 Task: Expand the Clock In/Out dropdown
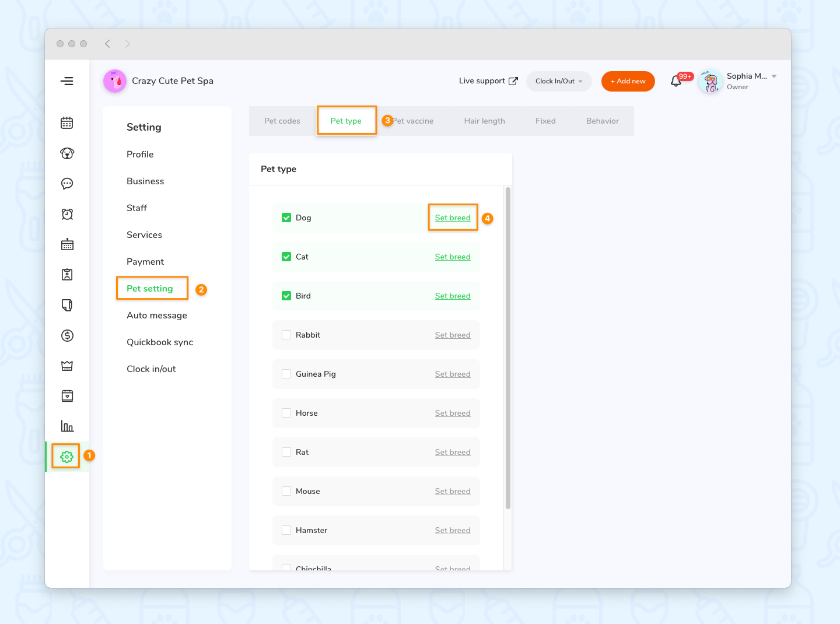559,81
